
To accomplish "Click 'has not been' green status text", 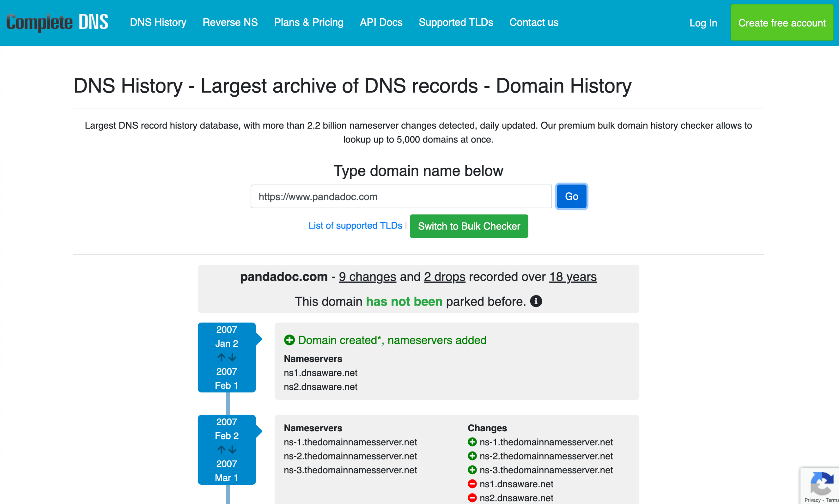I will 404,301.
